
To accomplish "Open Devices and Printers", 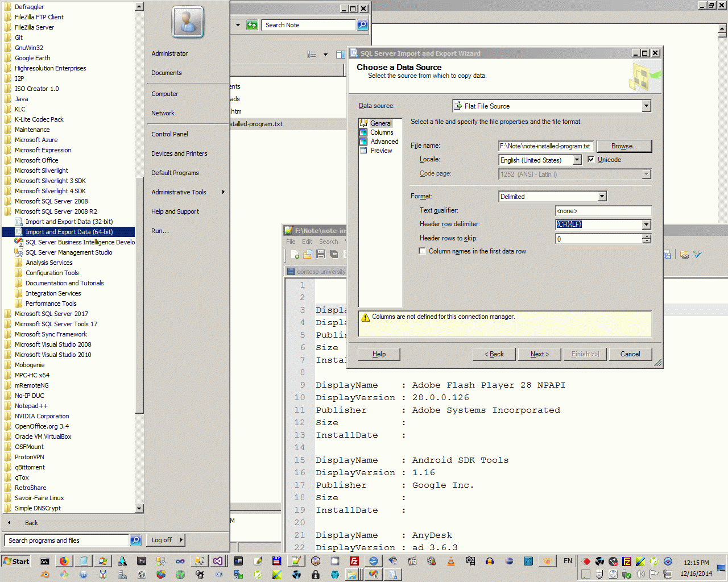I will (x=179, y=153).
